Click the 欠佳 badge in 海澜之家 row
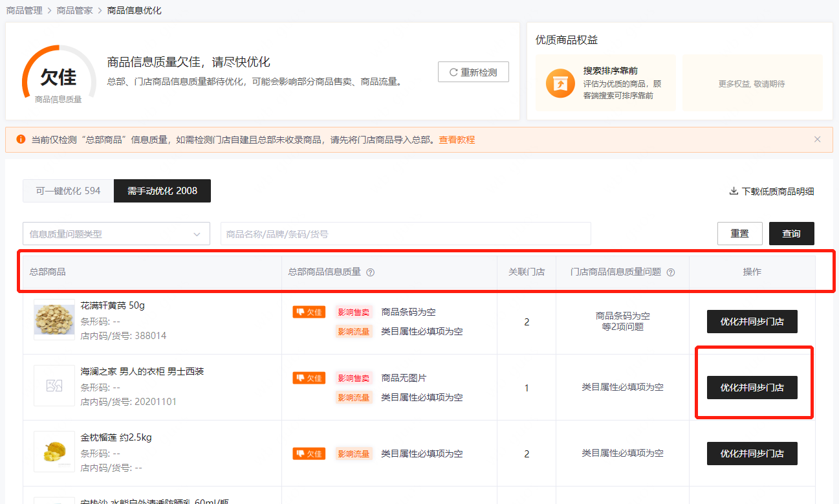 (x=309, y=378)
